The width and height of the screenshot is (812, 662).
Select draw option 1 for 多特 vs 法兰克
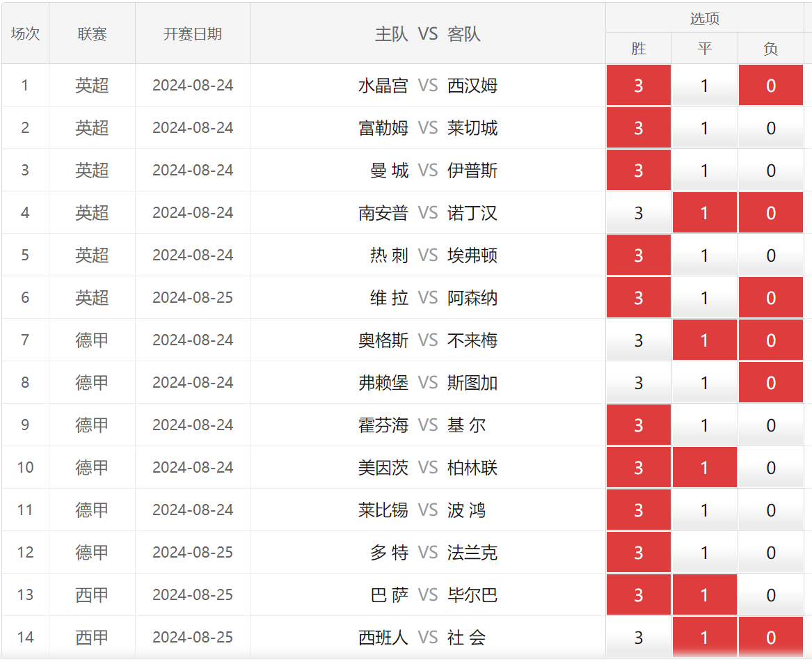(x=704, y=552)
